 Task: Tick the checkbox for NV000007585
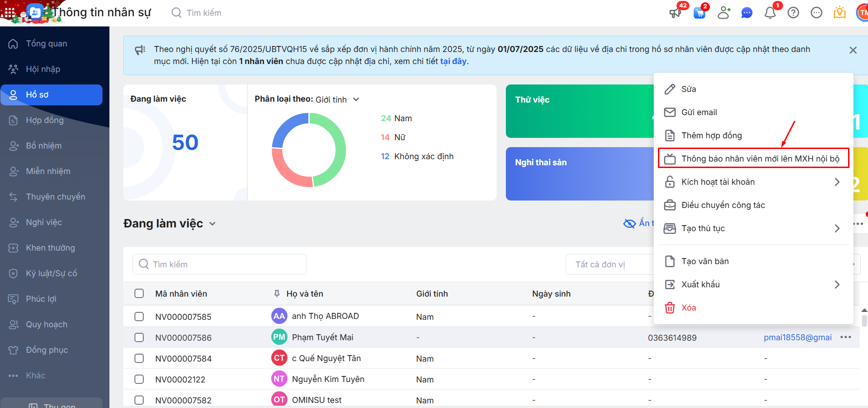click(139, 317)
